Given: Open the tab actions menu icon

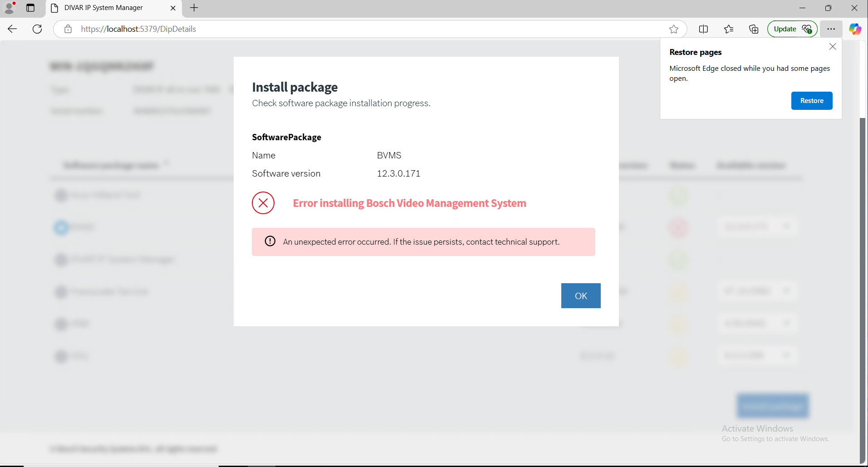Looking at the screenshot, I should point(30,8).
